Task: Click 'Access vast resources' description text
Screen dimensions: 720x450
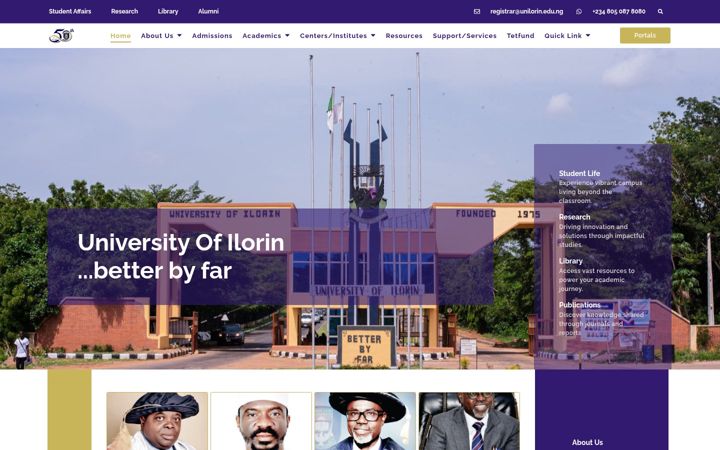Action: tap(596, 280)
